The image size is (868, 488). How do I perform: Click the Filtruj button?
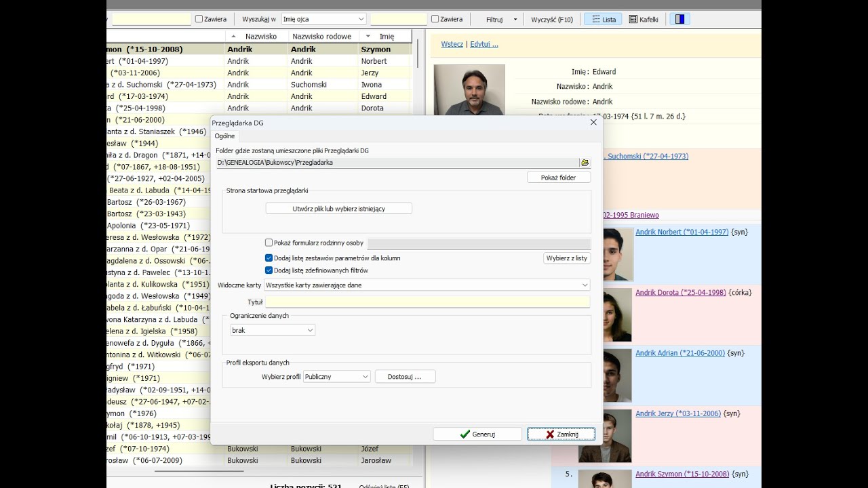494,20
